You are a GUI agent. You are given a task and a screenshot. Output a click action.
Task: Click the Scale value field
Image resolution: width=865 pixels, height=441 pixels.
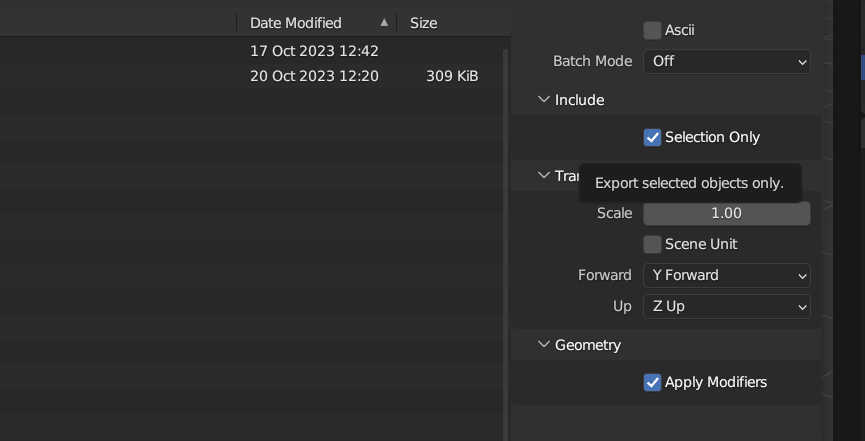(726, 213)
